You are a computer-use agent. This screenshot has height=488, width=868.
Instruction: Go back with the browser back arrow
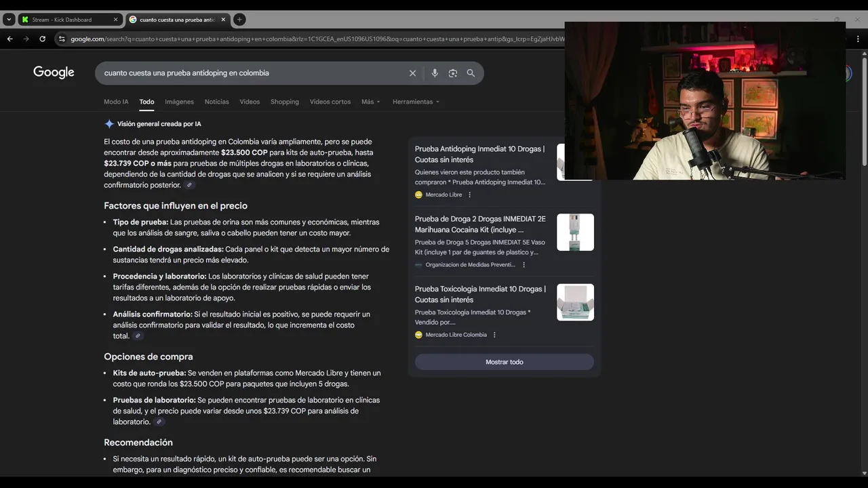point(9,39)
